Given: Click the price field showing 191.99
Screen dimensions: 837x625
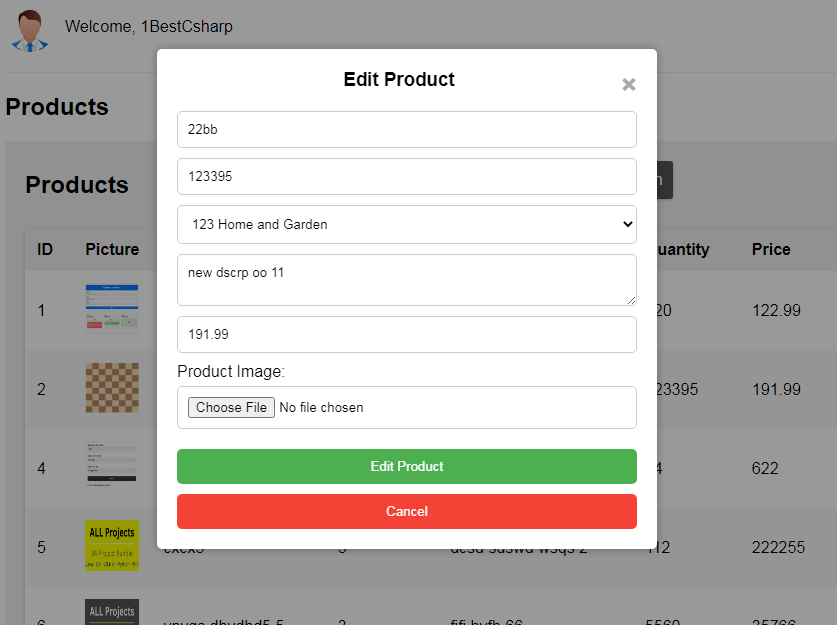Looking at the screenshot, I should tap(407, 335).
